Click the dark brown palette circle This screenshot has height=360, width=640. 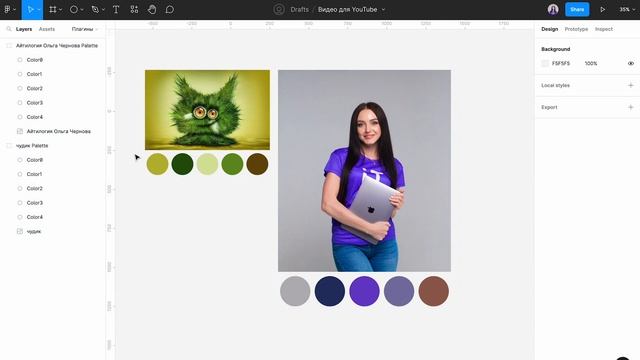point(257,164)
